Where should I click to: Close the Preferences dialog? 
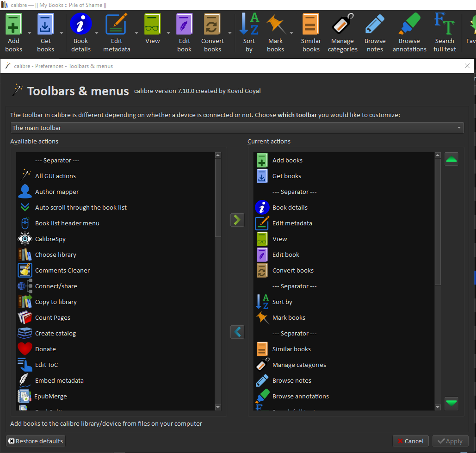coord(467,66)
